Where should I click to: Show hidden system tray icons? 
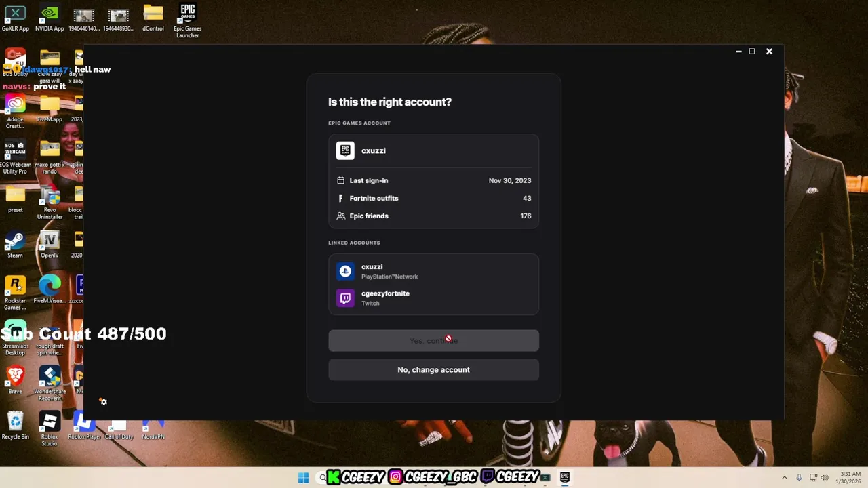click(785, 477)
